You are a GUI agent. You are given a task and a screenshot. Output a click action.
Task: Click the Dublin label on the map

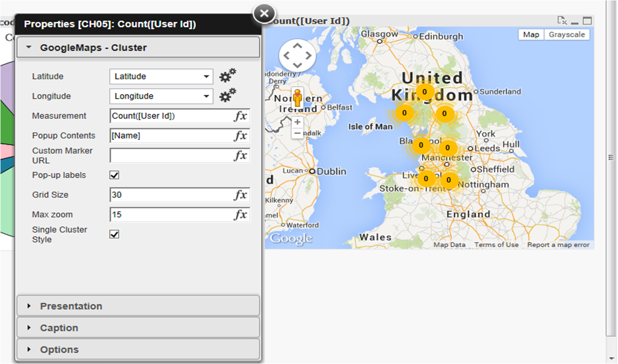point(330,172)
